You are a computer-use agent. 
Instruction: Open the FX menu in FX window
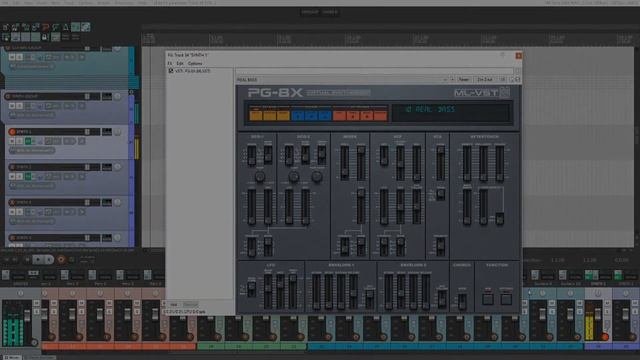tap(170, 63)
